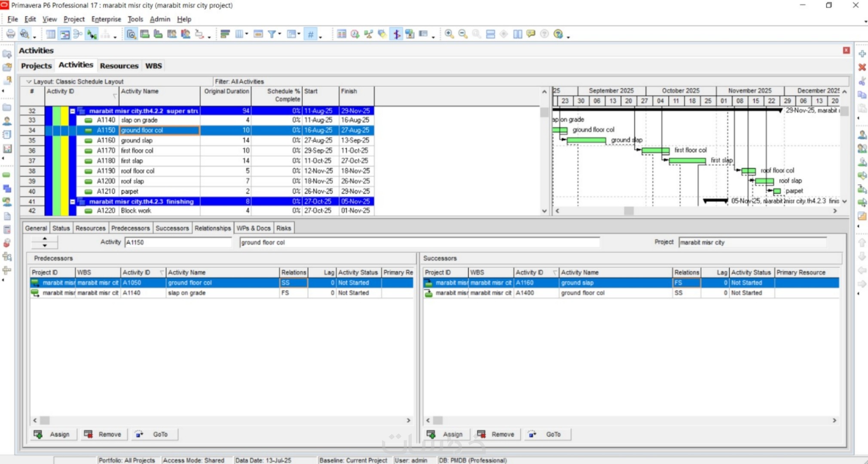This screenshot has width=868, height=464.
Task: Collapse the super structure WBS band
Action: [73, 111]
